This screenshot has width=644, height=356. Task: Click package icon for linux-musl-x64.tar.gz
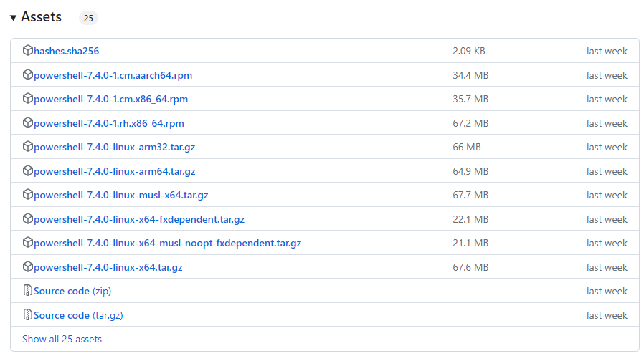click(27, 194)
